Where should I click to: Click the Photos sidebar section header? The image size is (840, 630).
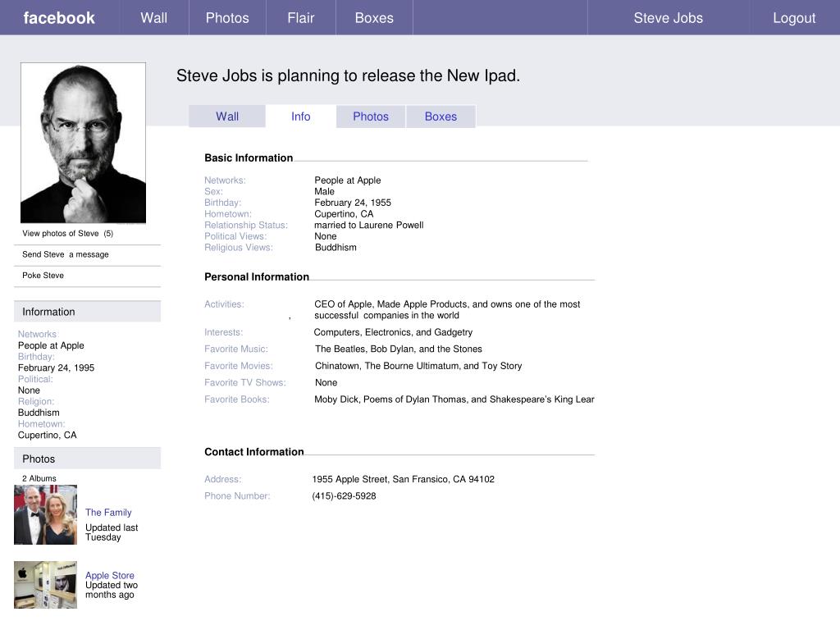point(87,459)
